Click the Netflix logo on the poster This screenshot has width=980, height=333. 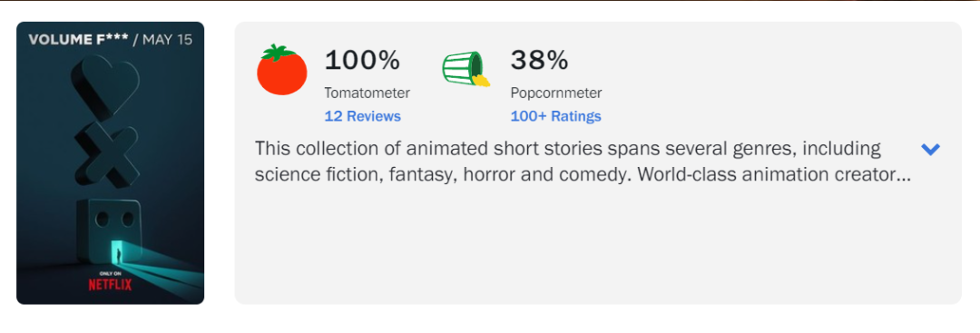click(x=110, y=285)
